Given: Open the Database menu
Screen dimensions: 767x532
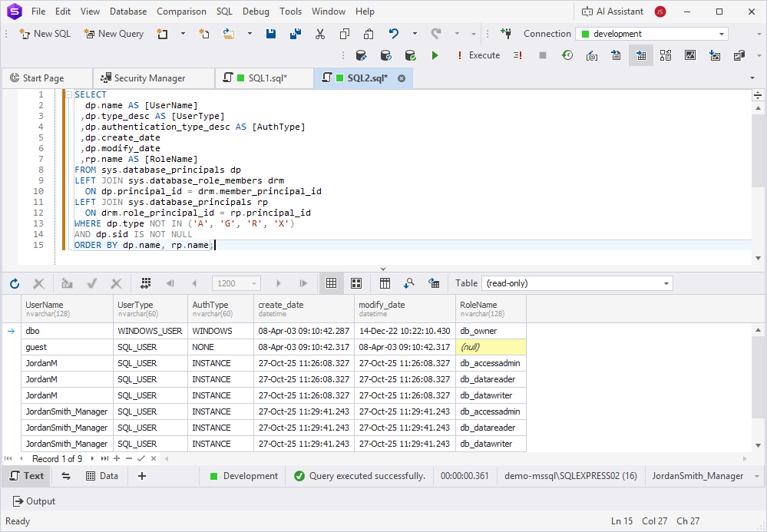Looking at the screenshot, I should coord(127,12).
